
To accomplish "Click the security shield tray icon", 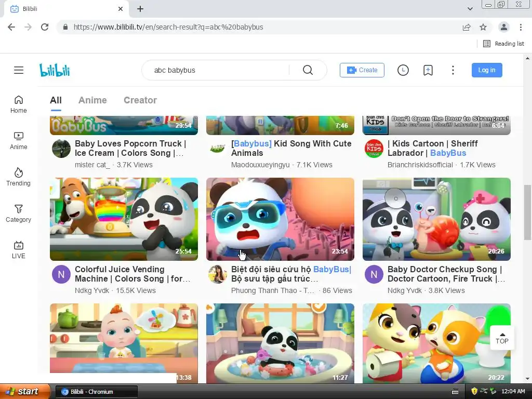I will [x=474, y=391].
